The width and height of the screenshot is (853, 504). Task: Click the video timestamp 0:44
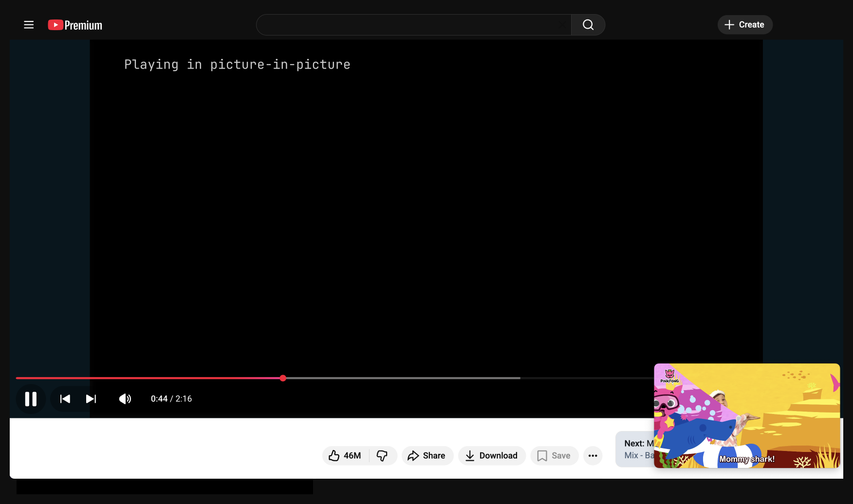pos(160,398)
